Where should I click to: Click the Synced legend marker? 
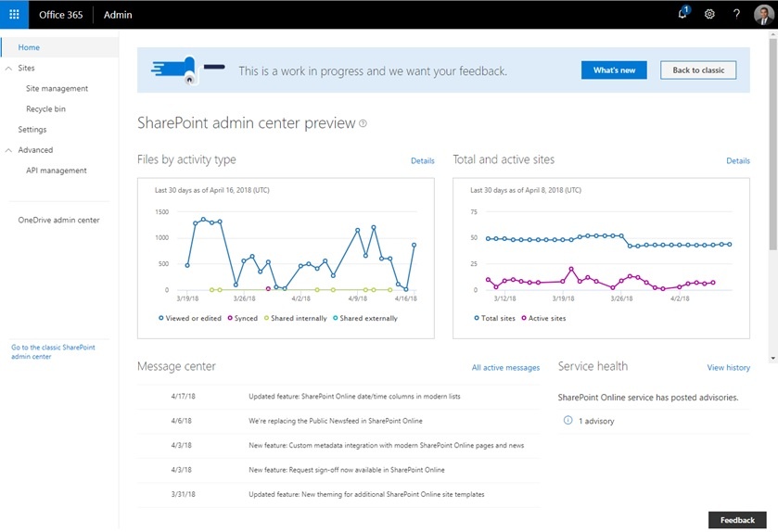(x=230, y=318)
